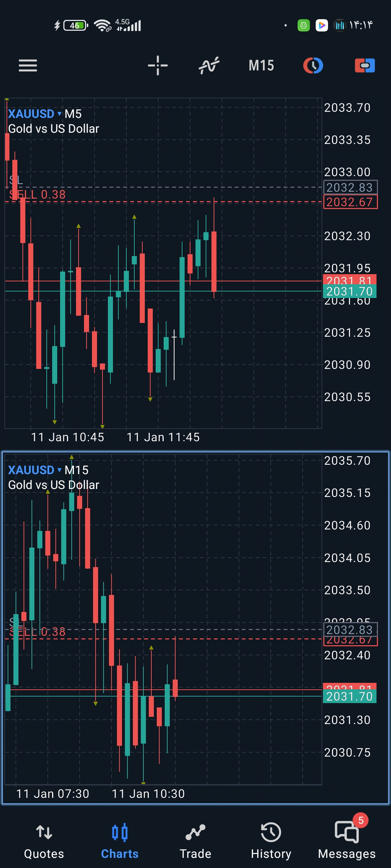Open the hamburger side menu
The height and width of the screenshot is (868, 391).
coord(28,65)
